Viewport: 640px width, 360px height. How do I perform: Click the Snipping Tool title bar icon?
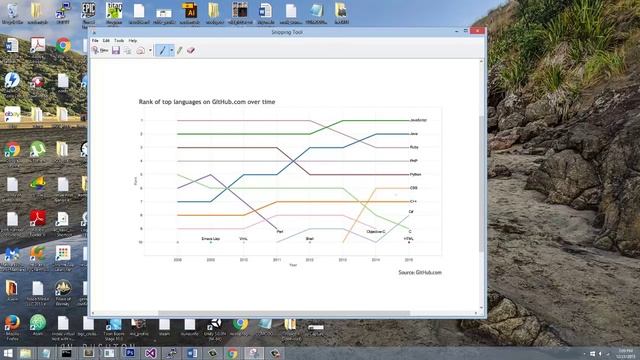tap(94, 32)
